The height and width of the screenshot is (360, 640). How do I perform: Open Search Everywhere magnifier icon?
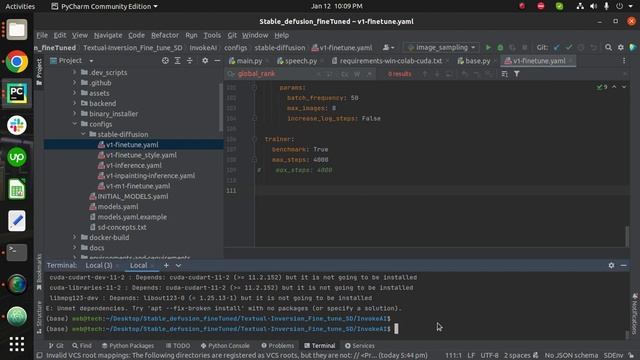point(608,47)
